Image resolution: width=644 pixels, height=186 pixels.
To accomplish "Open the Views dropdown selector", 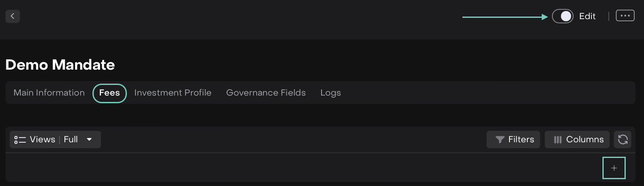I will click(55, 139).
